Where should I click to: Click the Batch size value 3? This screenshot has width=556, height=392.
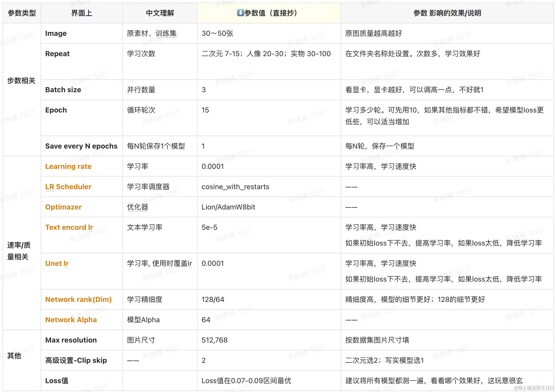pyautogui.click(x=204, y=90)
